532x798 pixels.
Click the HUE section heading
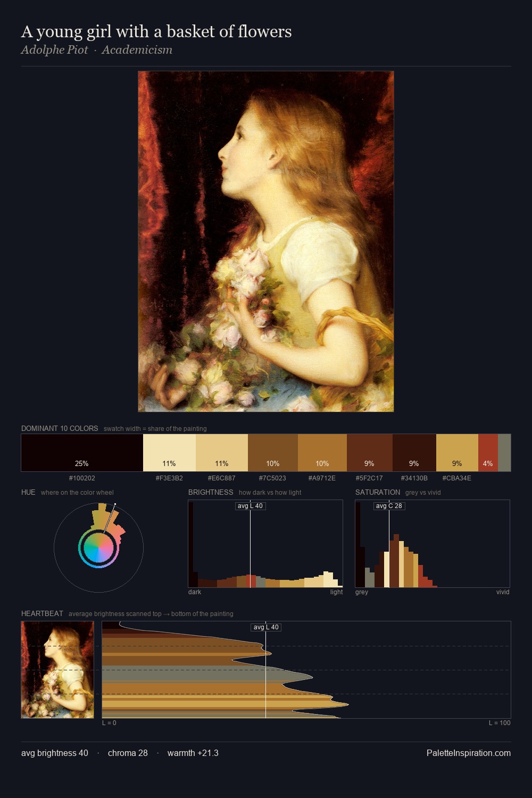pos(28,492)
